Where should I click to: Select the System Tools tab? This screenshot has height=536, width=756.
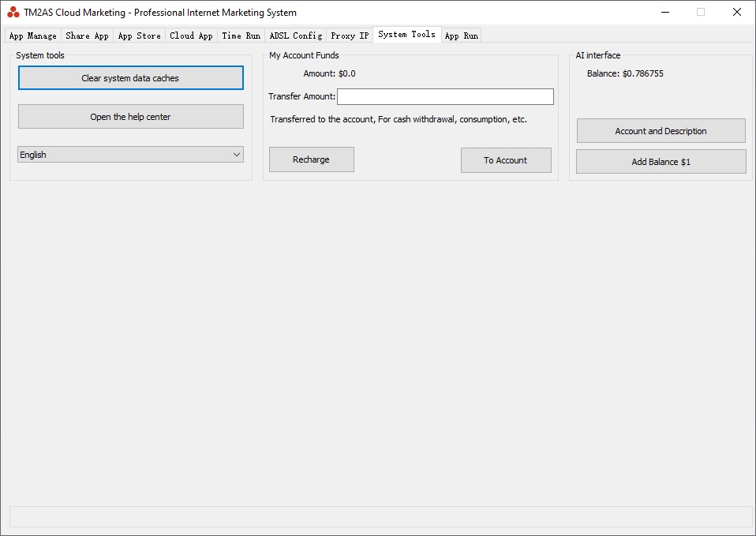click(406, 34)
